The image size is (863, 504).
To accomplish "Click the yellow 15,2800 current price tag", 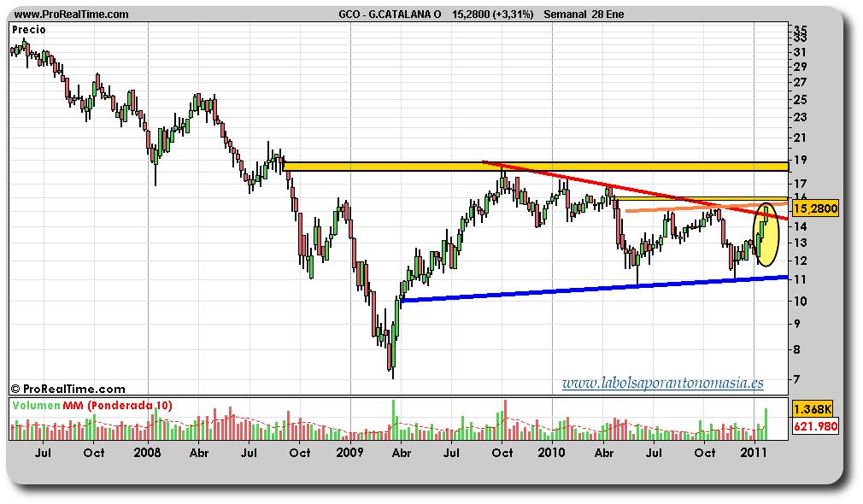I will 816,208.
